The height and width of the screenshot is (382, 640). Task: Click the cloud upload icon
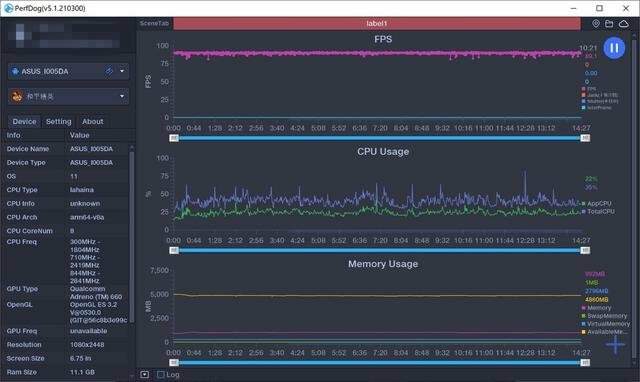[x=623, y=24]
